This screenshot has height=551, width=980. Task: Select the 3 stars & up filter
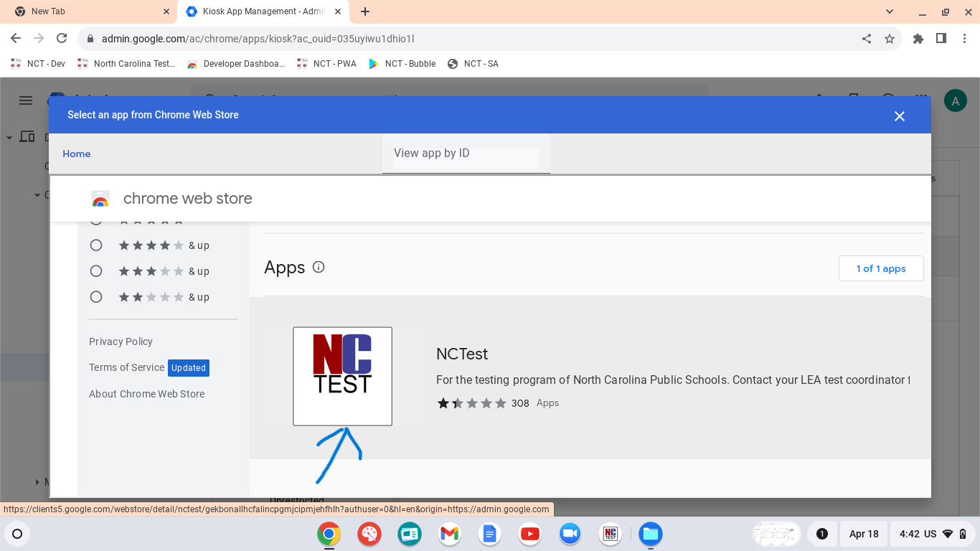coord(96,271)
